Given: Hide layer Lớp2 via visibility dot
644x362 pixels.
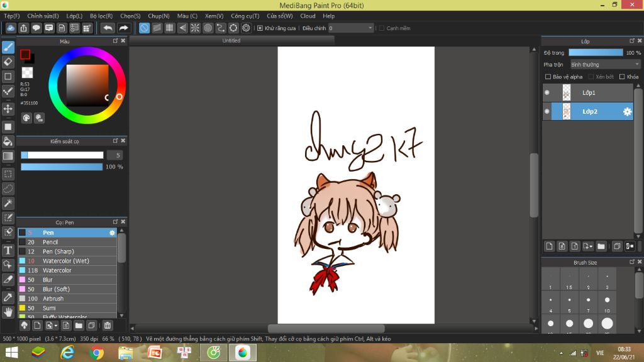Looking at the screenshot, I should click(x=547, y=112).
